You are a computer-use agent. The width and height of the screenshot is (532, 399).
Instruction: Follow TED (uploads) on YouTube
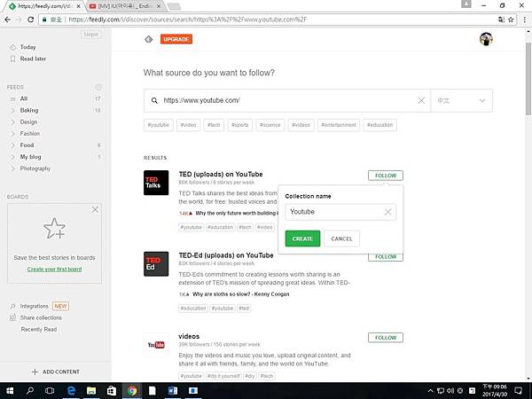click(386, 176)
